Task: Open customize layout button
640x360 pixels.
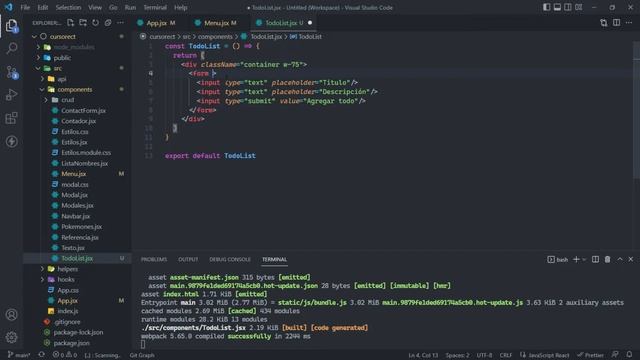Action: coord(579,7)
